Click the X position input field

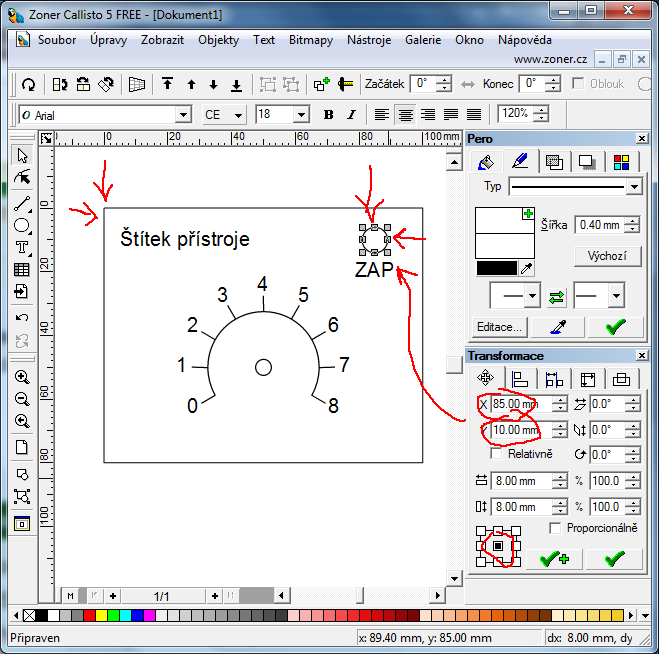[521, 404]
